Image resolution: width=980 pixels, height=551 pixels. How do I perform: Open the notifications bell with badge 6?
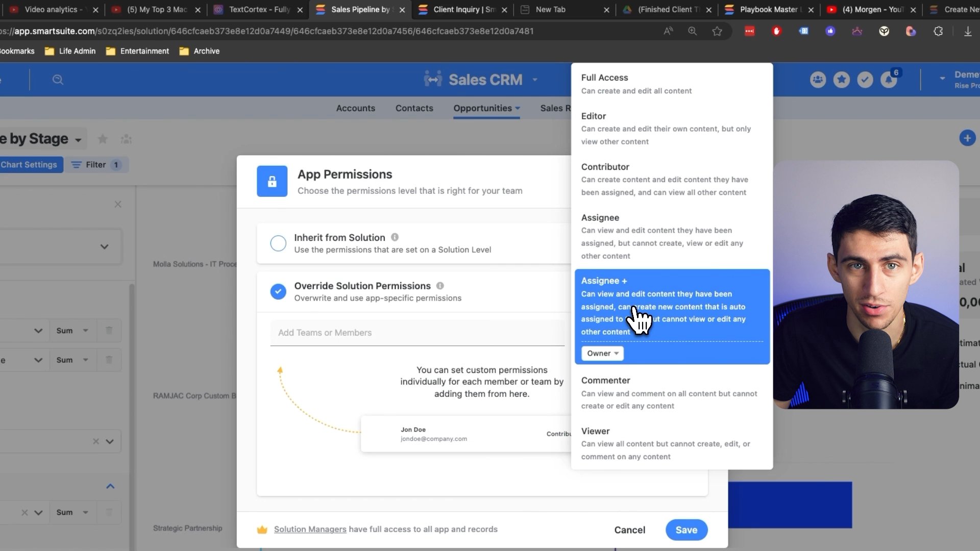point(889,80)
